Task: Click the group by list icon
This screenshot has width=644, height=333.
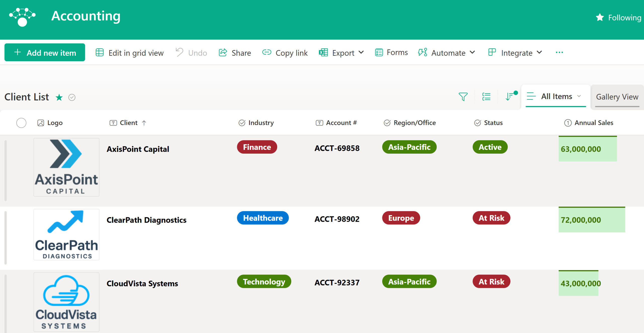Action: point(486,96)
